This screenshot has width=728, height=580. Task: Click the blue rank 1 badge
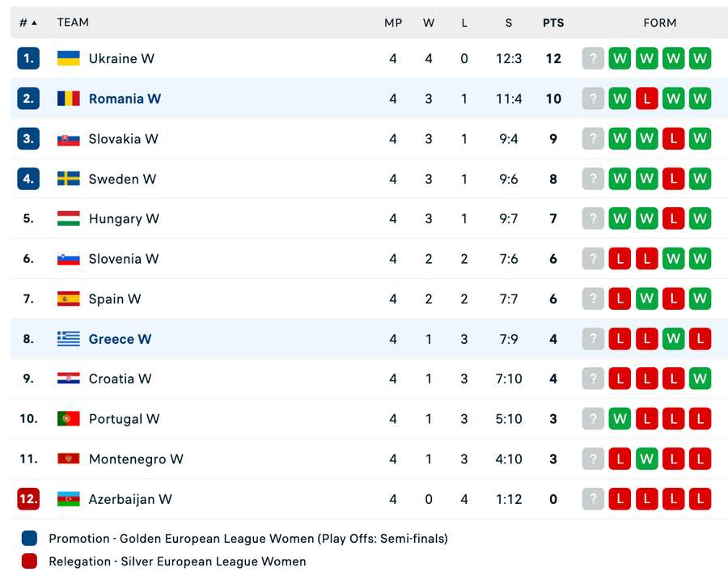[28, 58]
